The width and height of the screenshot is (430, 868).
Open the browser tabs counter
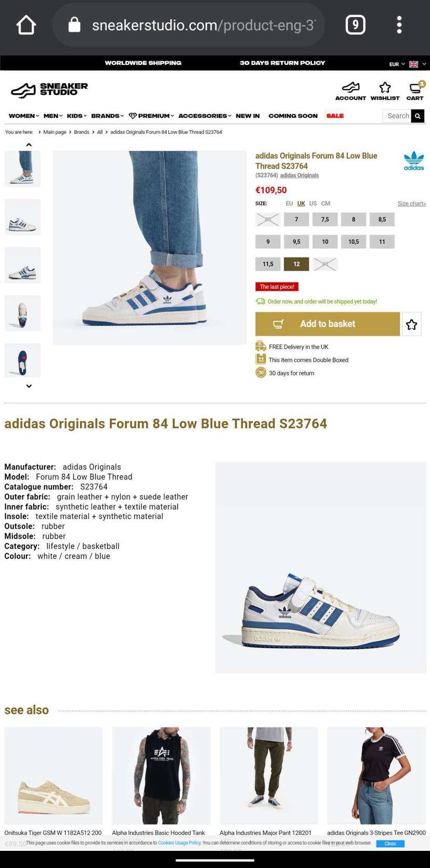click(355, 25)
